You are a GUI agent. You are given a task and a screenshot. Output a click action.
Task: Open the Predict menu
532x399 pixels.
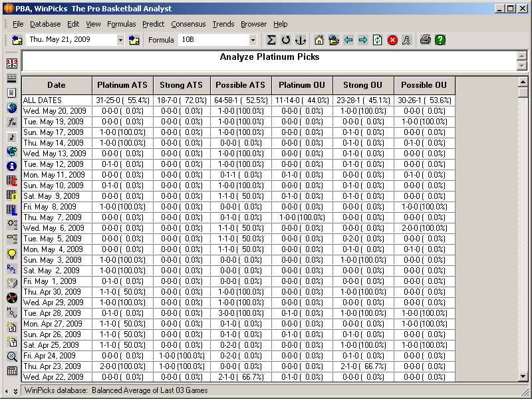[x=154, y=24]
